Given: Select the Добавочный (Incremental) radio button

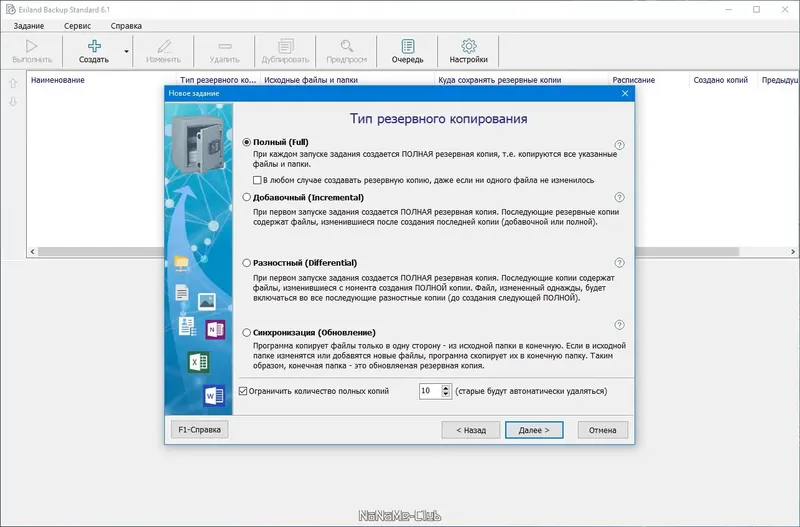Looking at the screenshot, I should (246, 197).
